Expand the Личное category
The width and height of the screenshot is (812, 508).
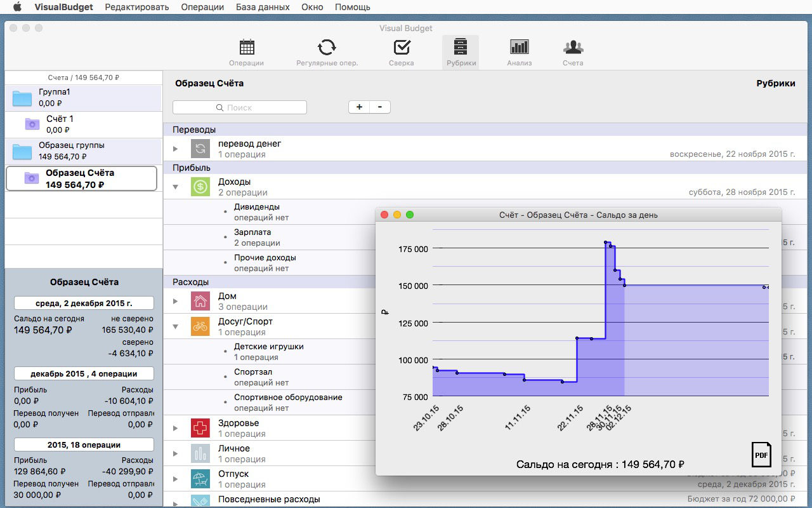click(x=176, y=453)
